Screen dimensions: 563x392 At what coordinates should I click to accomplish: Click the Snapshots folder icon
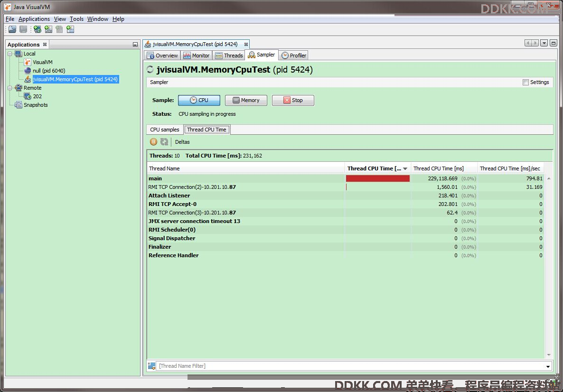pos(19,105)
